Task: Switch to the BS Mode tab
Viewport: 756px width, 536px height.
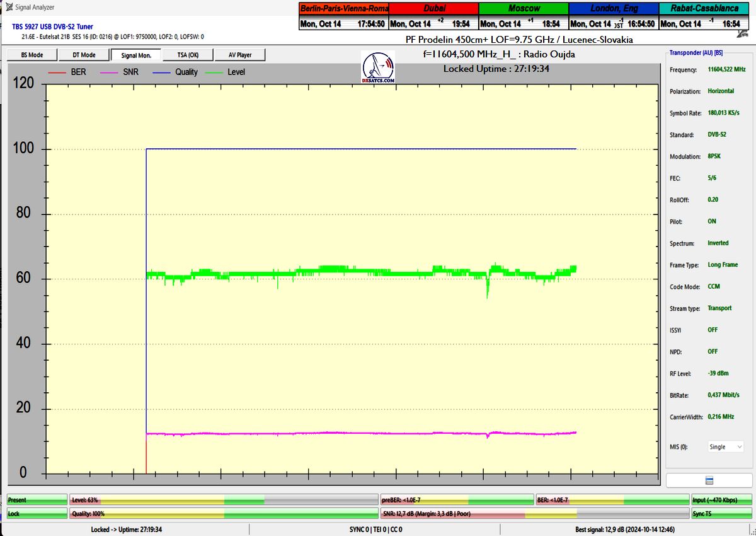Action: coord(32,55)
